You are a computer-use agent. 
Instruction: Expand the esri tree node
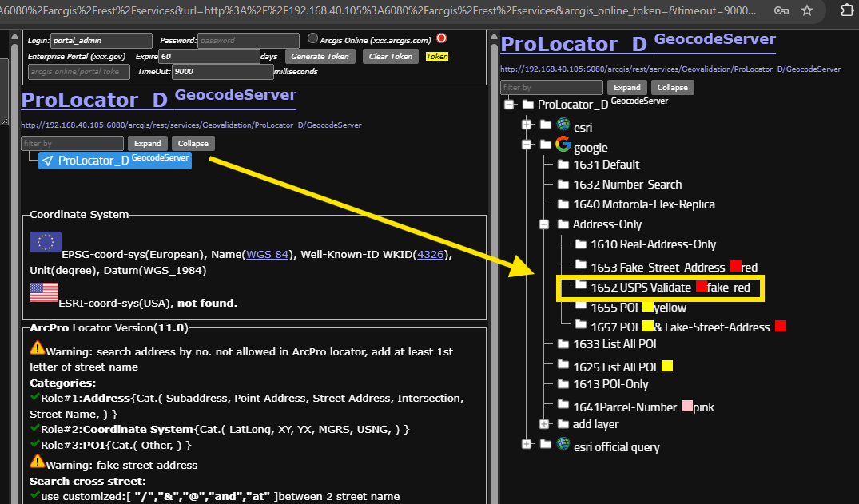pos(526,125)
